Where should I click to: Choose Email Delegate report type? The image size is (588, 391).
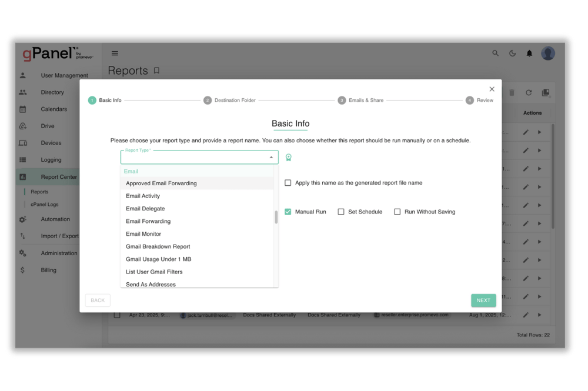[x=197, y=209]
